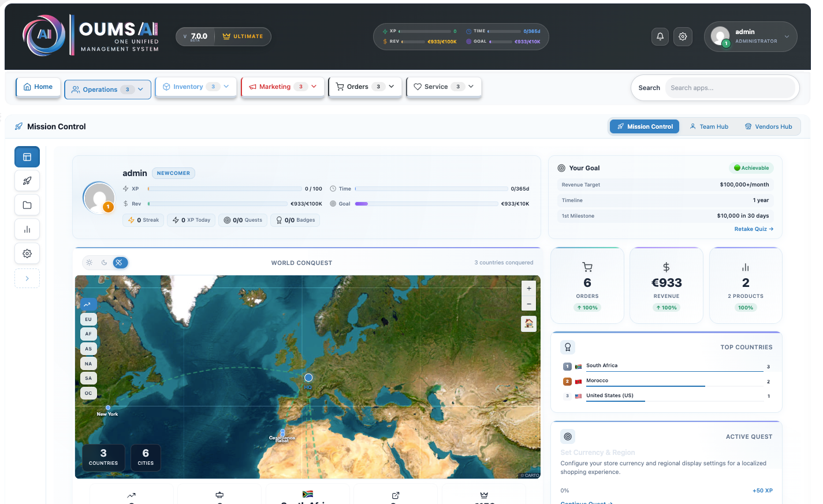Image resolution: width=823 pixels, height=504 pixels.
Task: Open the folder icon in the left sidebar
Action: click(27, 205)
